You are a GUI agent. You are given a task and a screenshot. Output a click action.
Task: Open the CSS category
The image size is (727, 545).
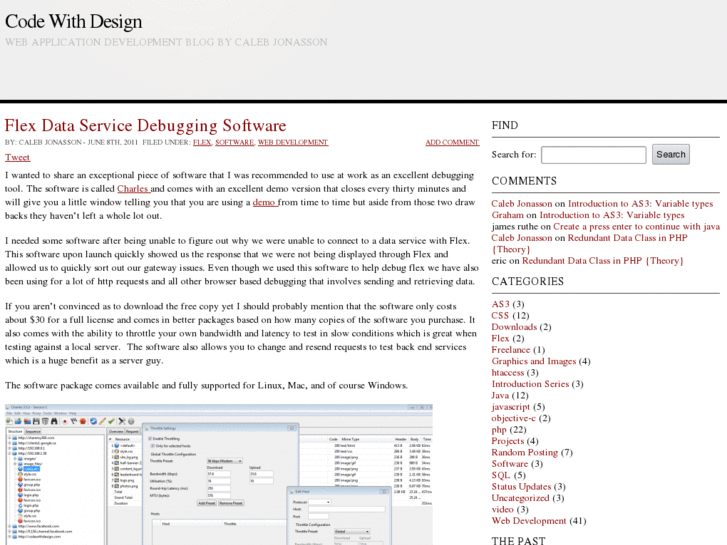click(x=500, y=315)
